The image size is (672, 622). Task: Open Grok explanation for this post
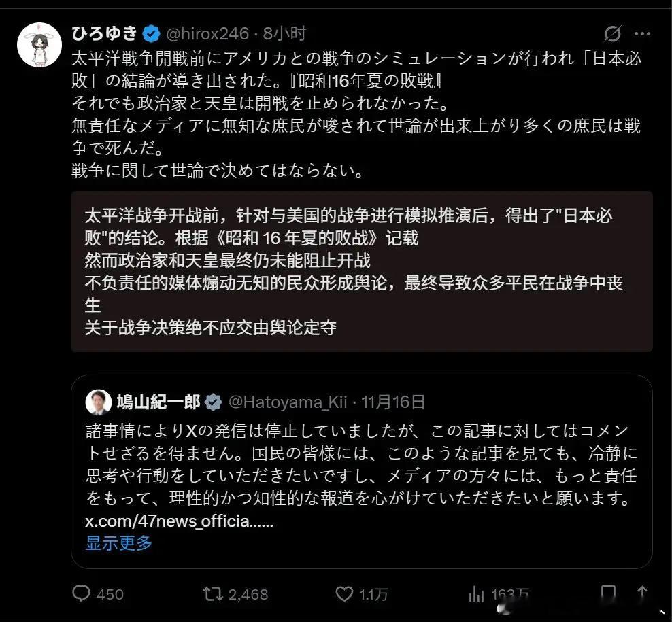[614, 33]
